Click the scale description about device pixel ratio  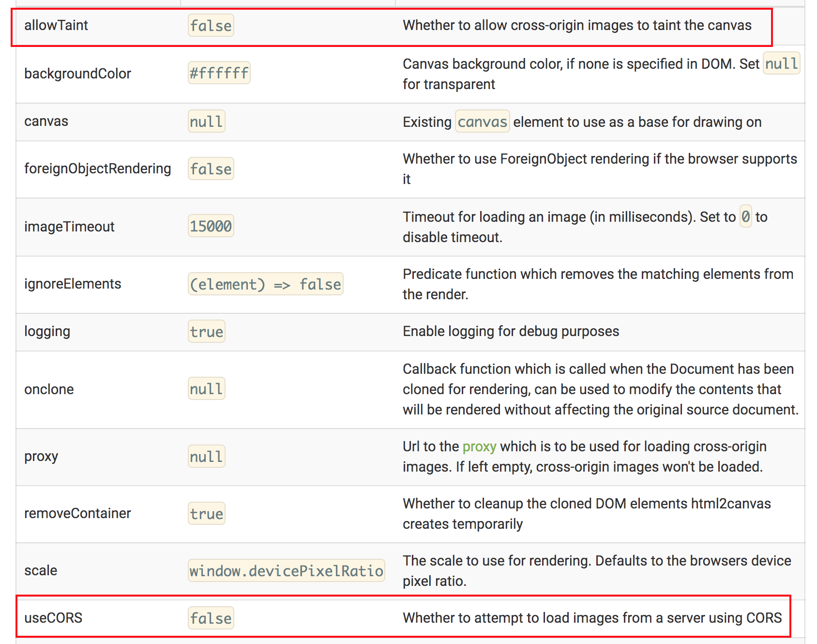pos(597,571)
